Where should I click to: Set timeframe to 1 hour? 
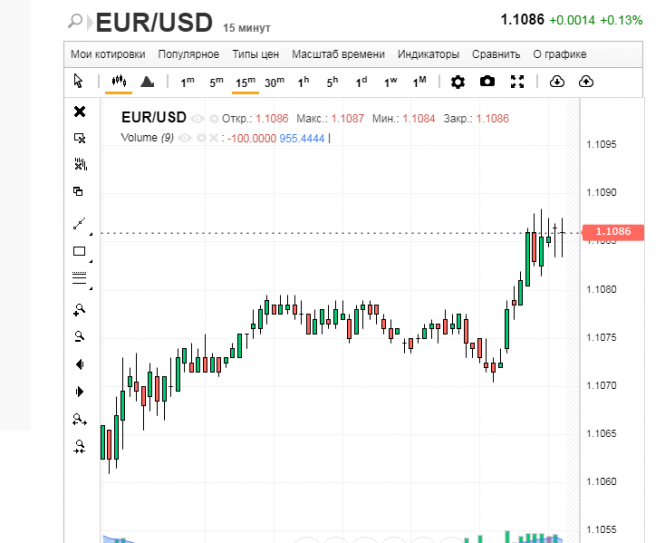[303, 82]
